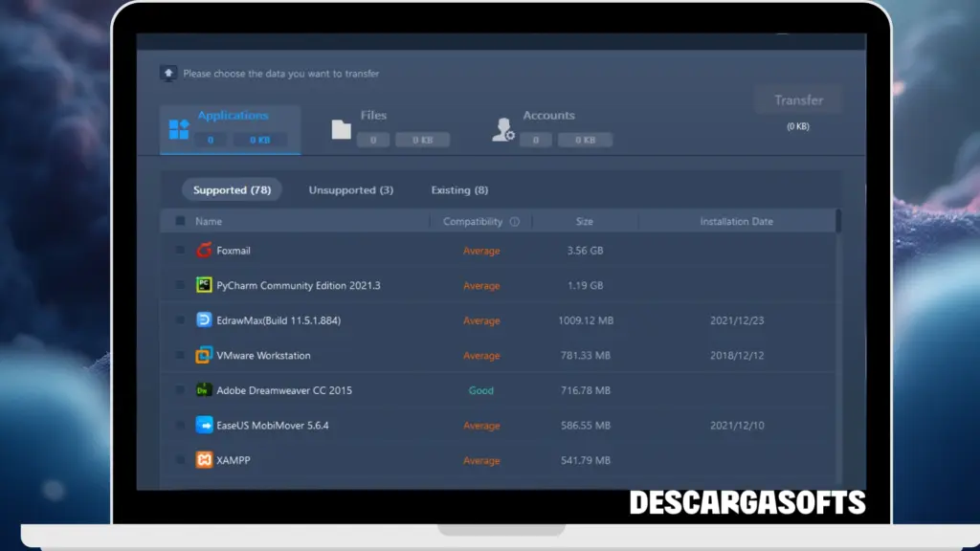
Task: Select all apps via header checkbox
Action: [178, 220]
